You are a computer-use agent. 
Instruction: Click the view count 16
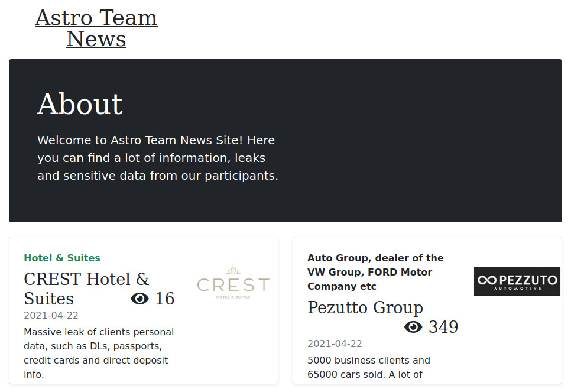tap(165, 299)
